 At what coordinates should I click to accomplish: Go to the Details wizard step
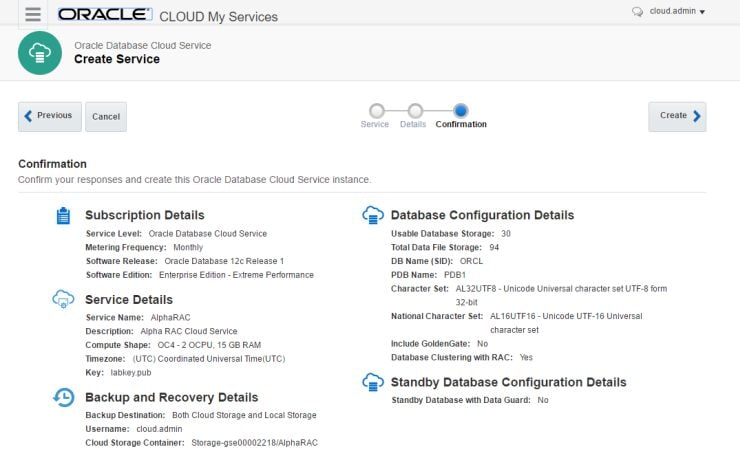[414, 111]
